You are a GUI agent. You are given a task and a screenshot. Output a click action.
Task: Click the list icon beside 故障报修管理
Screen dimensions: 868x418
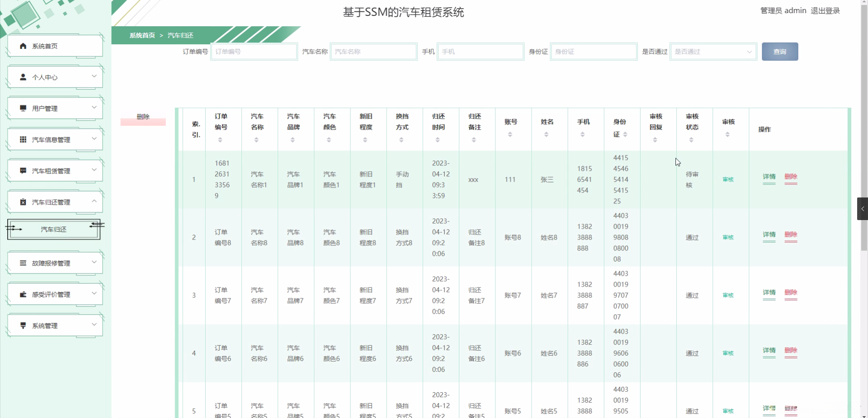coord(23,263)
